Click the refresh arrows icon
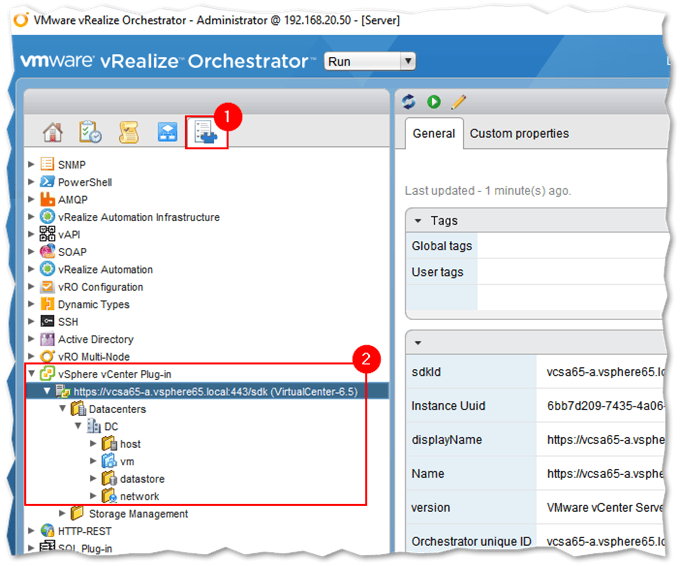The width and height of the screenshot is (680, 566). [x=409, y=102]
